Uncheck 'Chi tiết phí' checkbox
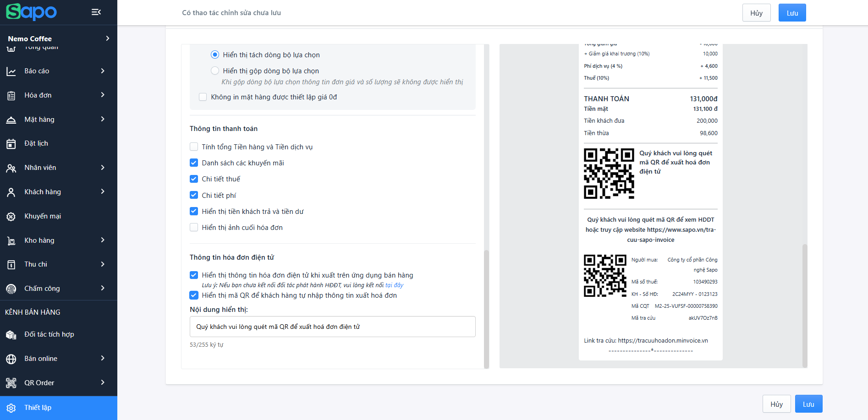868x420 pixels. point(194,195)
